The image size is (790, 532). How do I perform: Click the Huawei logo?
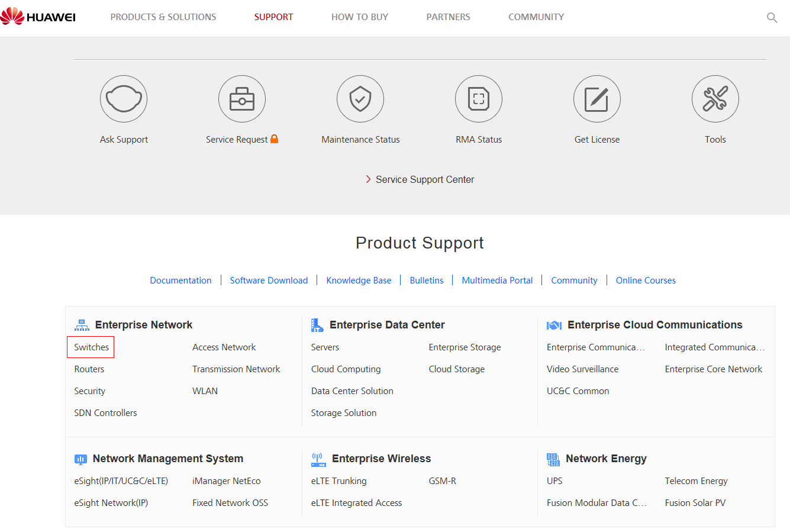pos(38,17)
